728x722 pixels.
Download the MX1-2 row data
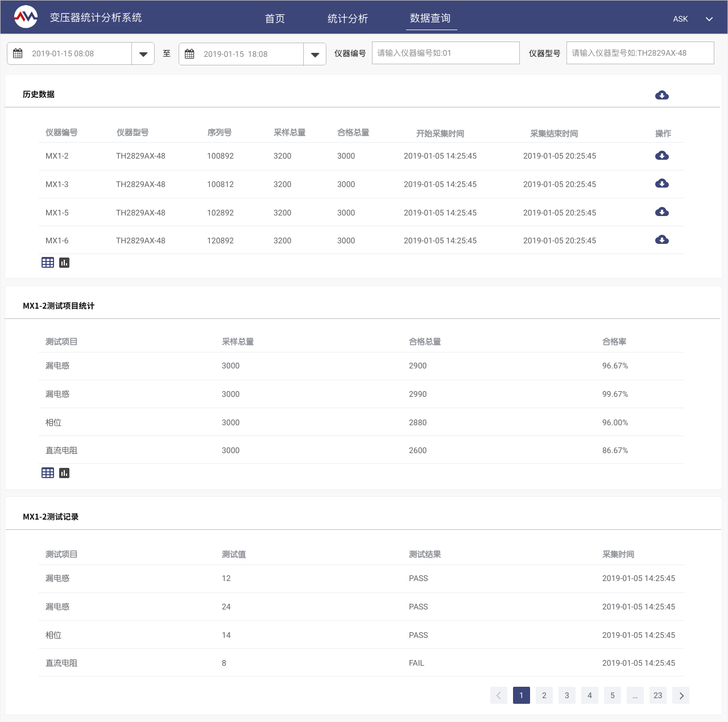point(661,156)
